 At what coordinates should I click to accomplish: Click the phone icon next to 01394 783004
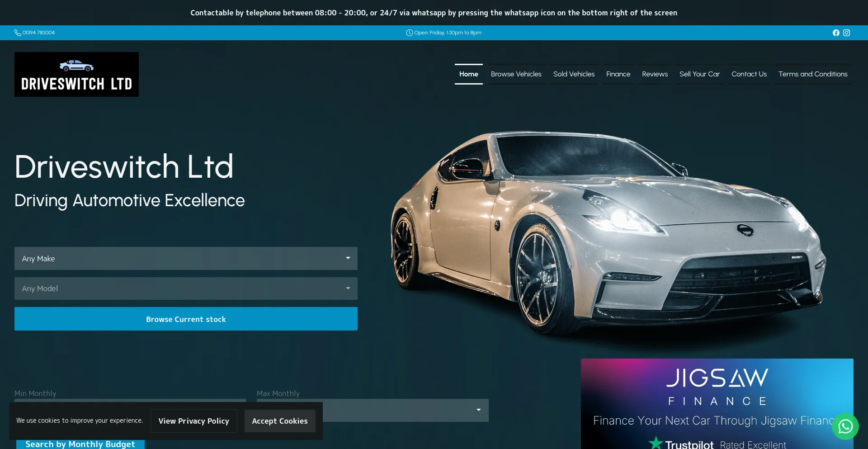coord(18,33)
